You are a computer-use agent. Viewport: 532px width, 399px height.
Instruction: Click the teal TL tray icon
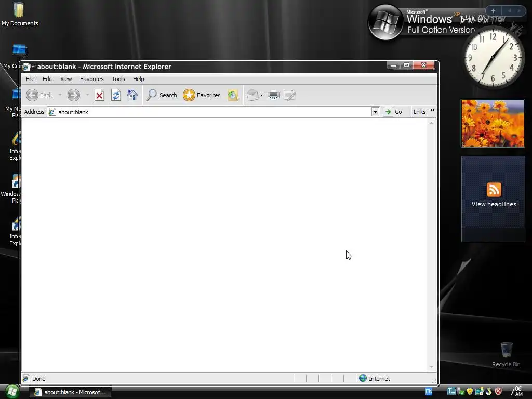(451, 391)
